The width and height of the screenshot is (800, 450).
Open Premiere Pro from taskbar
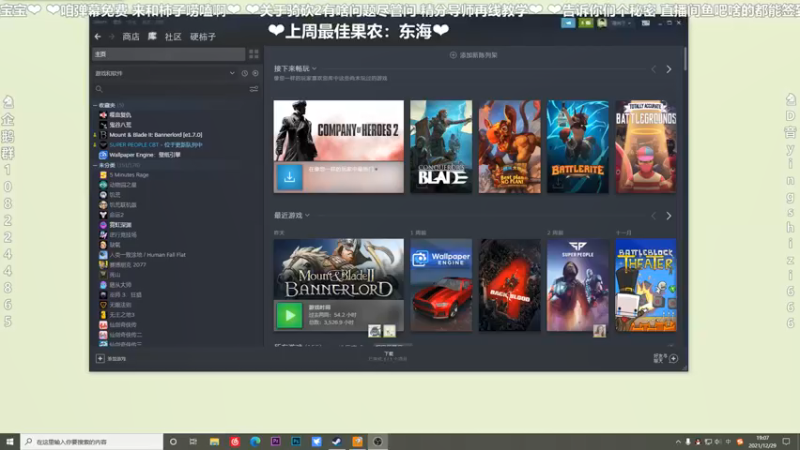pos(276,442)
